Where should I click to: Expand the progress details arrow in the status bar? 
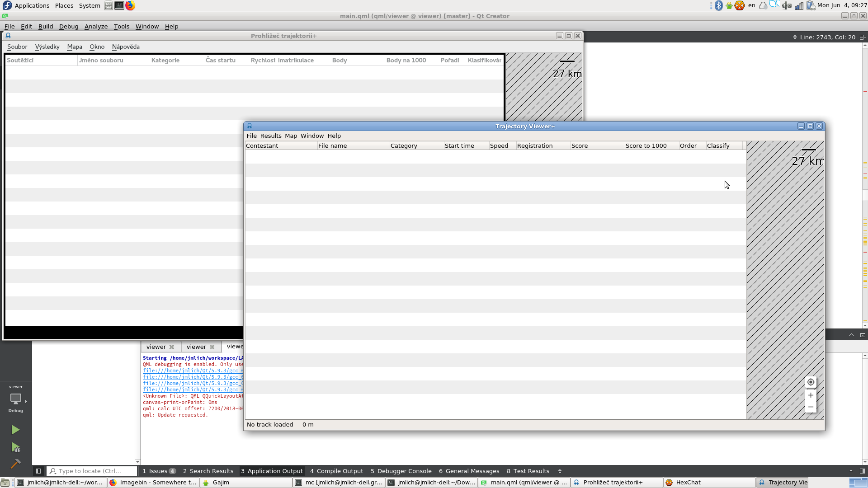(851, 471)
